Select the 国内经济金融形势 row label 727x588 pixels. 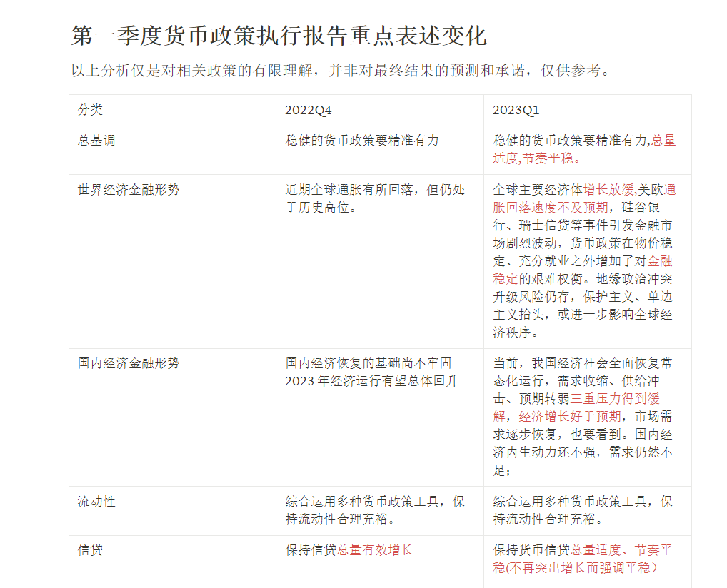tap(129, 363)
